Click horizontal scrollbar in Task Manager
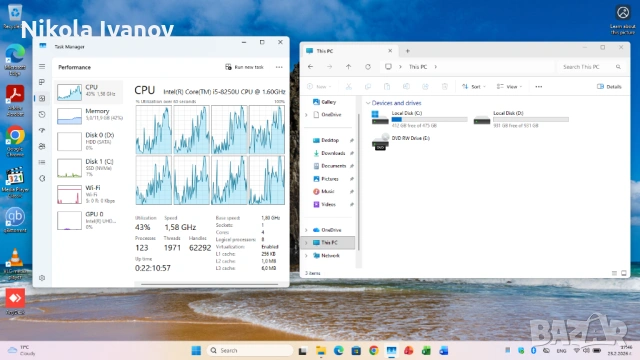Image resolution: width=640 pixels, height=360 pixels. pos(209,284)
